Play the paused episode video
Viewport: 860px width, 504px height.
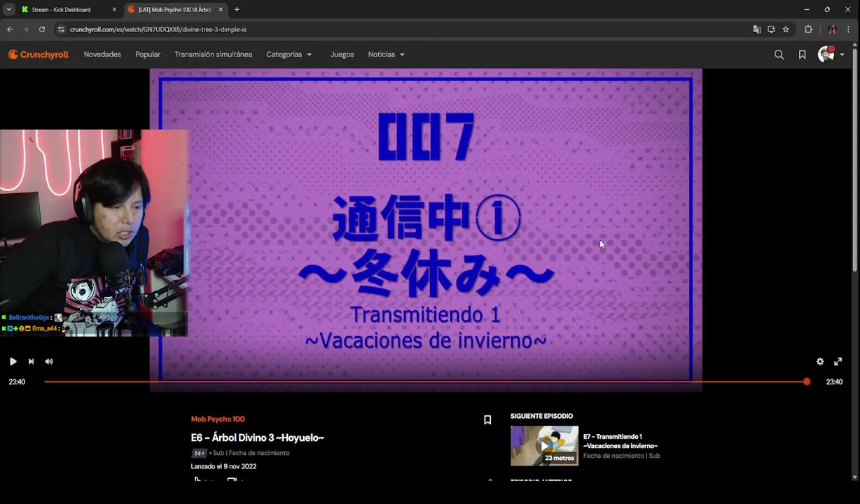[x=13, y=361]
